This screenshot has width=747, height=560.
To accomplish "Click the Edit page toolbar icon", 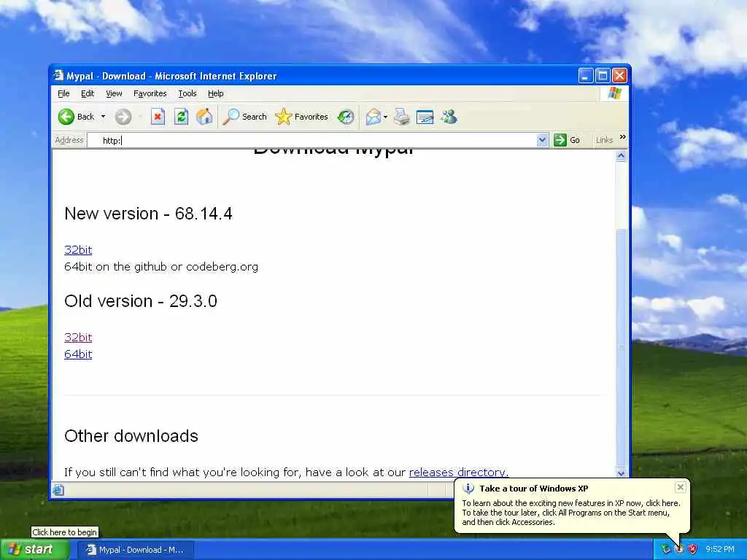I will (425, 117).
